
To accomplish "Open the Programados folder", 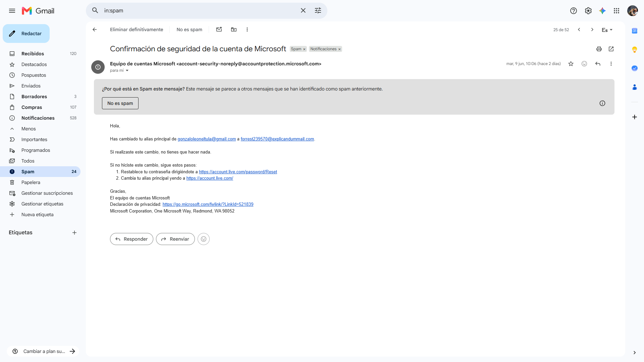I will point(40,150).
